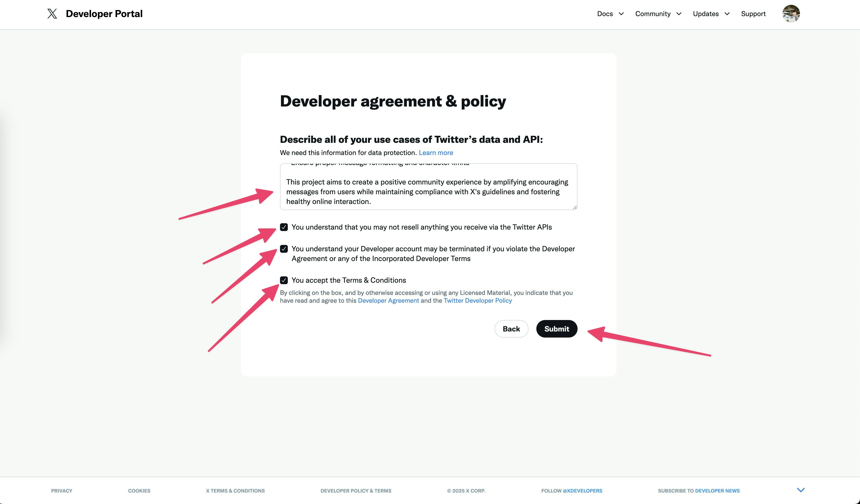
Task: Open the Support menu item
Action: click(753, 14)
